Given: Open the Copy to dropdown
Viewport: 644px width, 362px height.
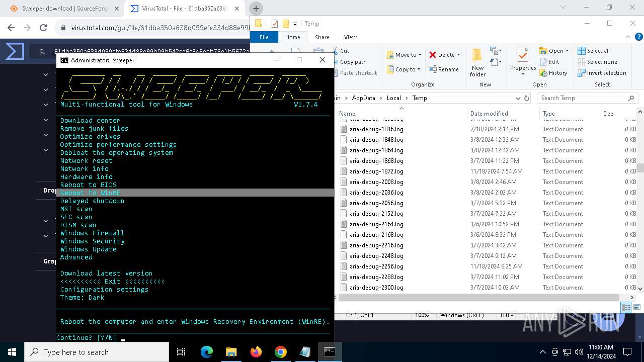Looking at the screenshot, I should point(405,69).
